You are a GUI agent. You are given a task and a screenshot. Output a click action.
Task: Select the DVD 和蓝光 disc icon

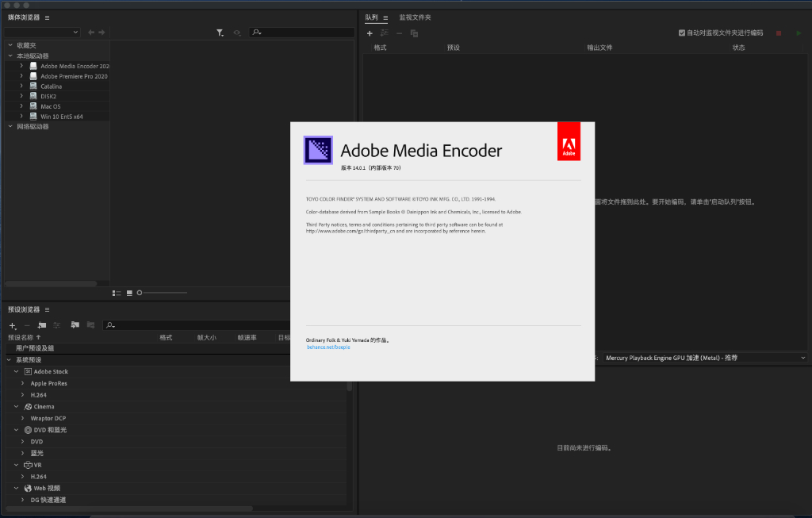tap(28, 430)
